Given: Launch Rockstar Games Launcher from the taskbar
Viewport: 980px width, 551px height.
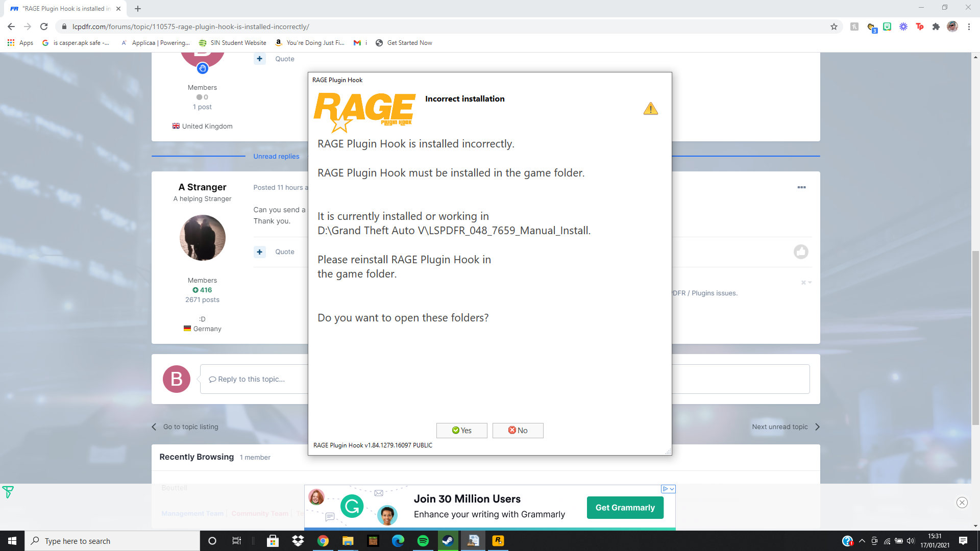Looking at the screenshot, I should click(498, 541).
